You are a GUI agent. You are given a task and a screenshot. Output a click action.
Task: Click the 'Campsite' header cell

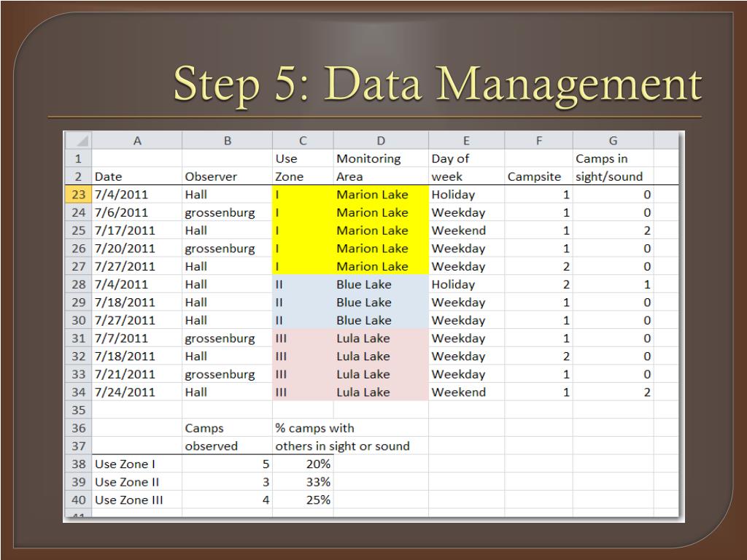tap(539, 176)
